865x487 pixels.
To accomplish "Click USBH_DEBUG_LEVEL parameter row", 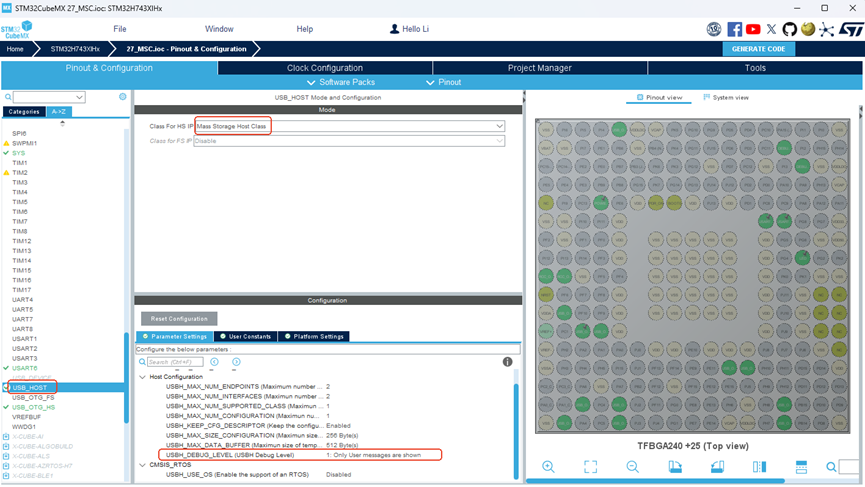I will pos(300,455).
